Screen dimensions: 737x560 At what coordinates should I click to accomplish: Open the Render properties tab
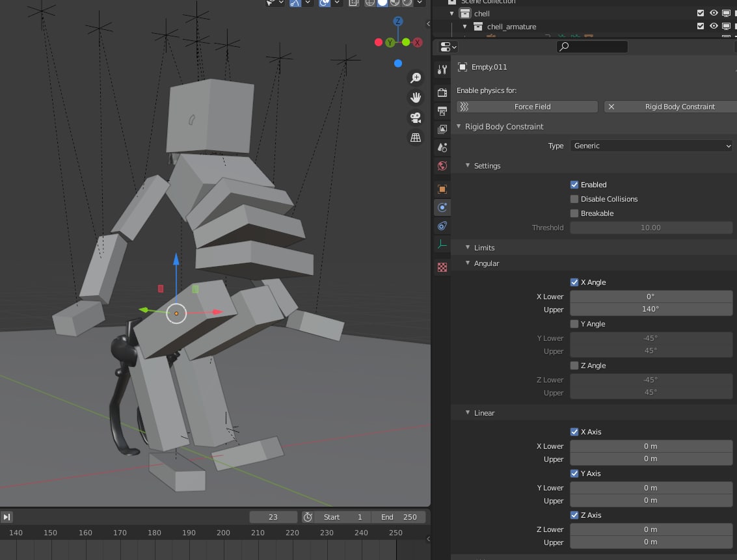coord(442,92)
